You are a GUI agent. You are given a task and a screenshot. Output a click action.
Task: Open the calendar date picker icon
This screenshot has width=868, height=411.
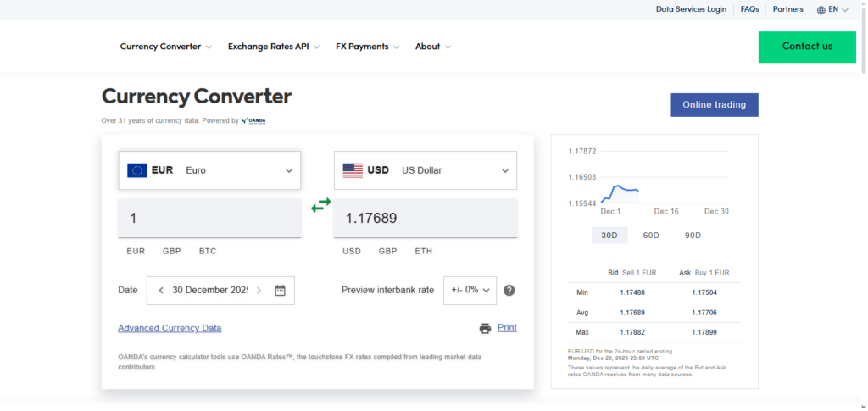(281, 290)
